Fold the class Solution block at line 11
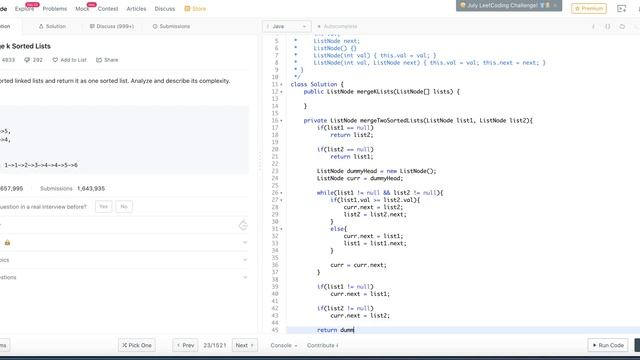640x360 pixels. [281, 84]
